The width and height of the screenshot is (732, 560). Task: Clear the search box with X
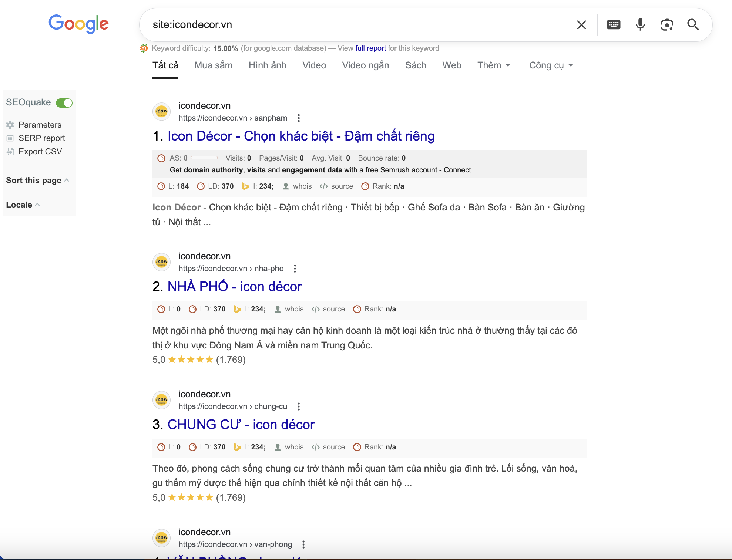pos(581,25)
